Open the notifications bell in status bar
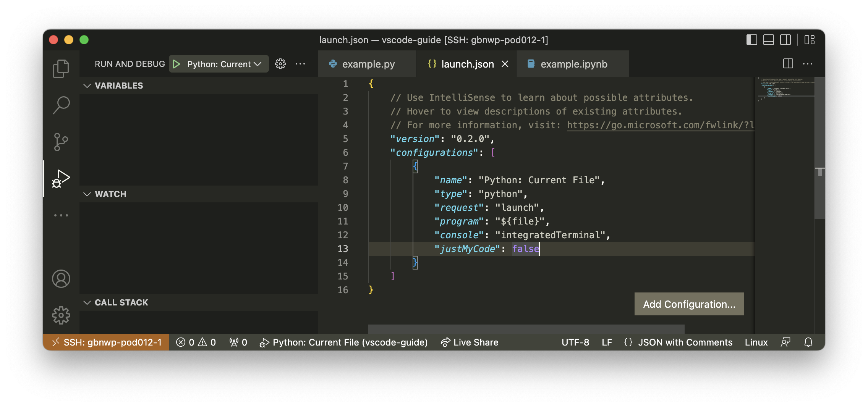The image size is (868, 407). click(x=808, y=342)
